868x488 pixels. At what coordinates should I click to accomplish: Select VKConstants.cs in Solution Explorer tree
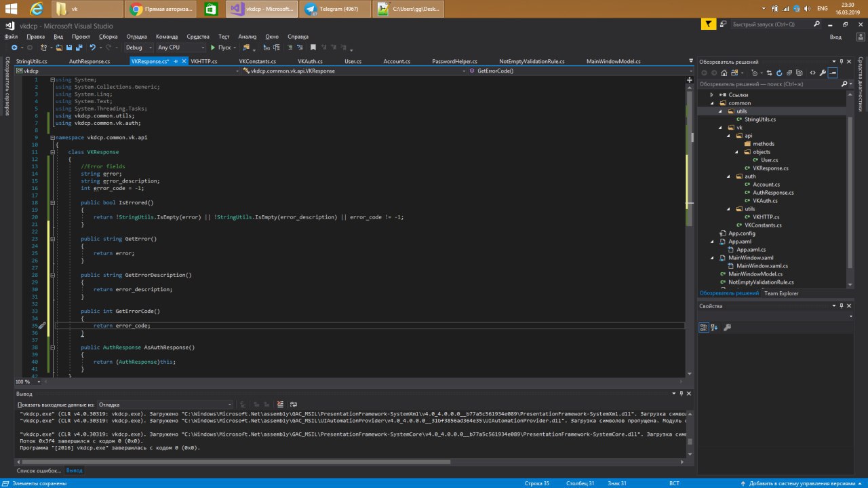pyautogui.click(x=763, y=225)
